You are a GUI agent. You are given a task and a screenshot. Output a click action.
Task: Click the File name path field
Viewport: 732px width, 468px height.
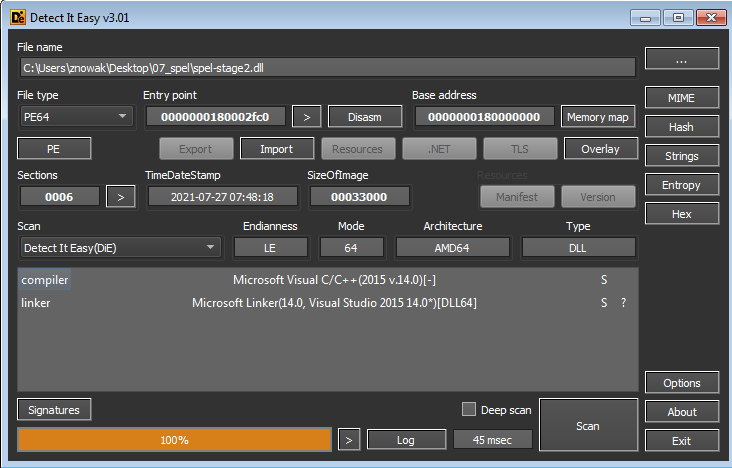(328, 68)
